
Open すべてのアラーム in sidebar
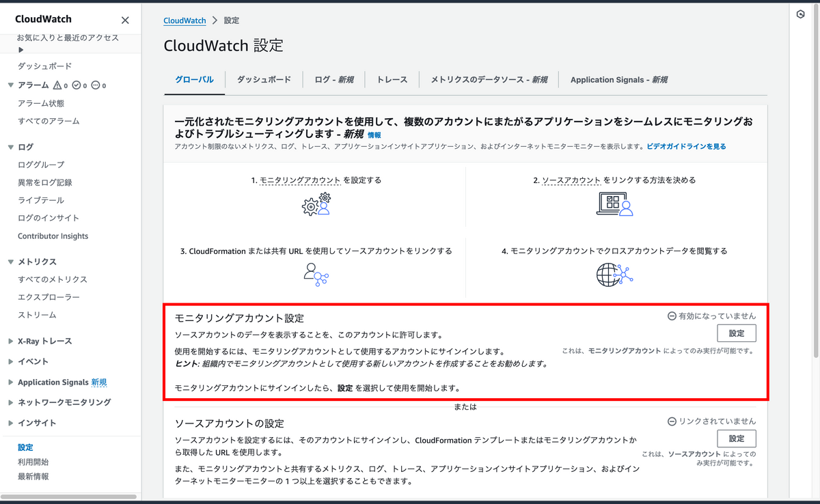pos(49,121)
